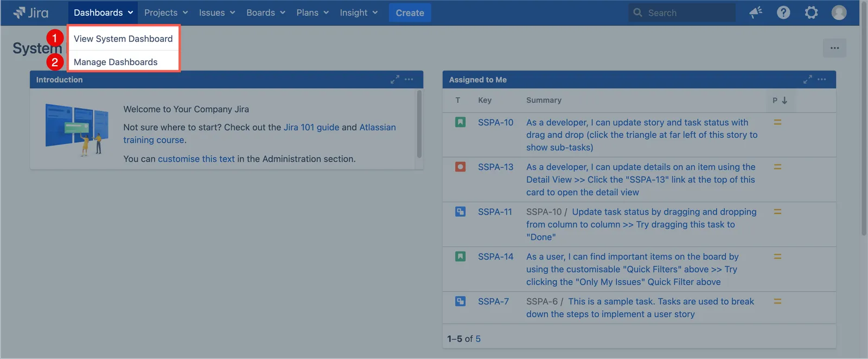Click medium priority icon for SSPA-11
Screen dimensions: 868x359
(777, 212)
